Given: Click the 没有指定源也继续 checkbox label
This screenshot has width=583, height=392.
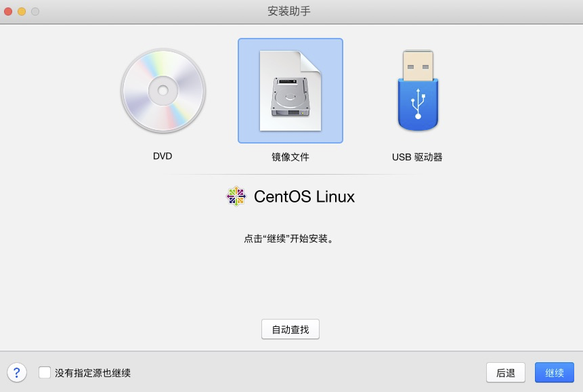Looking at the screenshot, I should (x=93, y=373).
